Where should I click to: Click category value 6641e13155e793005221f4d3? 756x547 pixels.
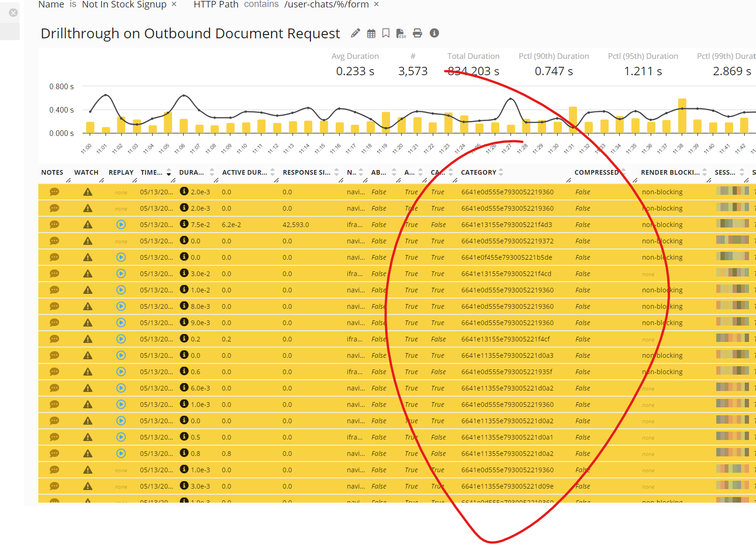(506, 225)
